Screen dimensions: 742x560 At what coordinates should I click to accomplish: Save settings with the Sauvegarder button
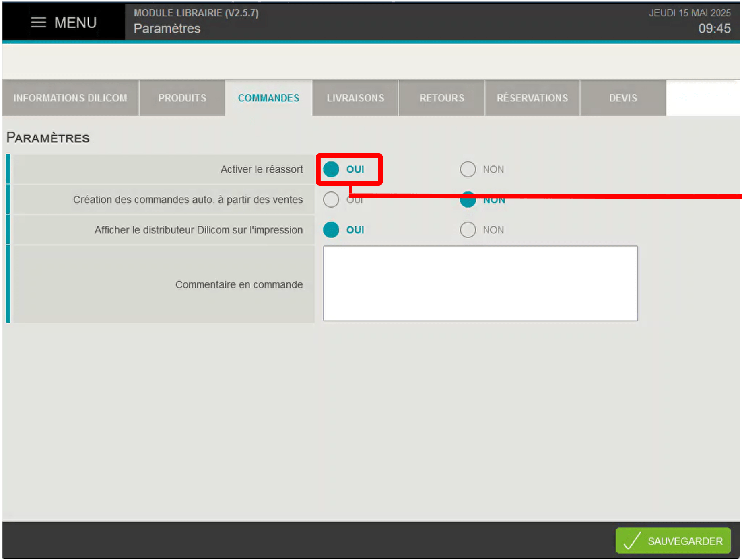673,541
